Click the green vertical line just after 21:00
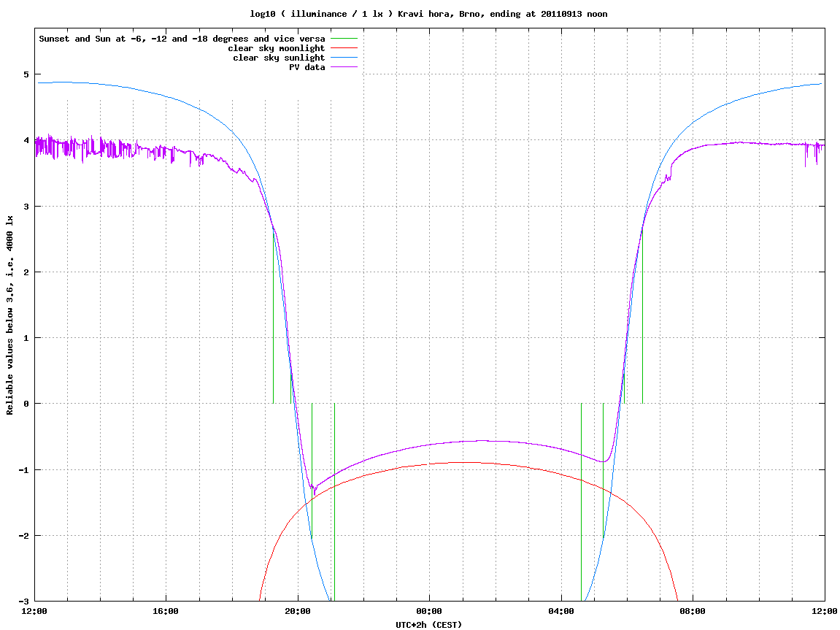The image size is (840, 630). [334, 502]
